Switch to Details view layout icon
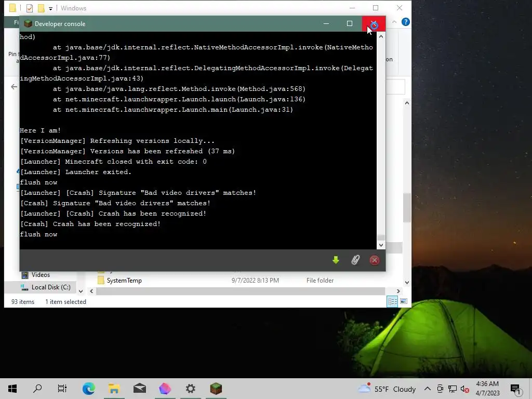The height and width of the screenshot is (399, 532). click(393, 301)
